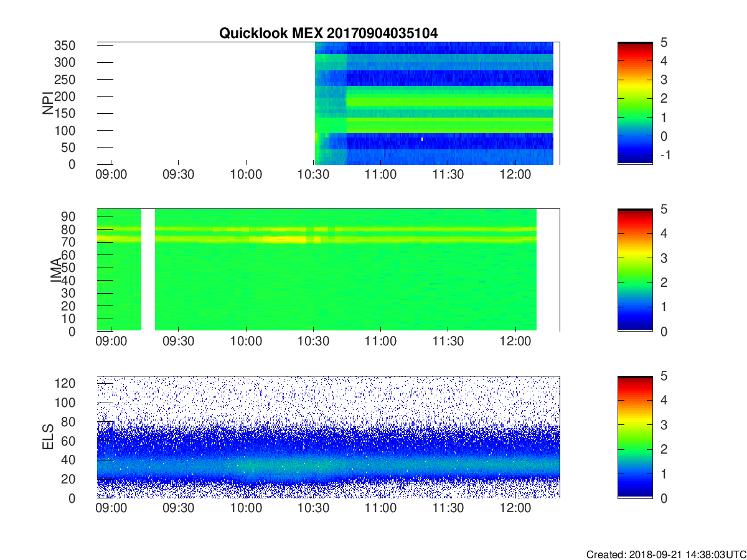
Task: Click 09:30 time label under IMA plot
Action: [179, 342]
